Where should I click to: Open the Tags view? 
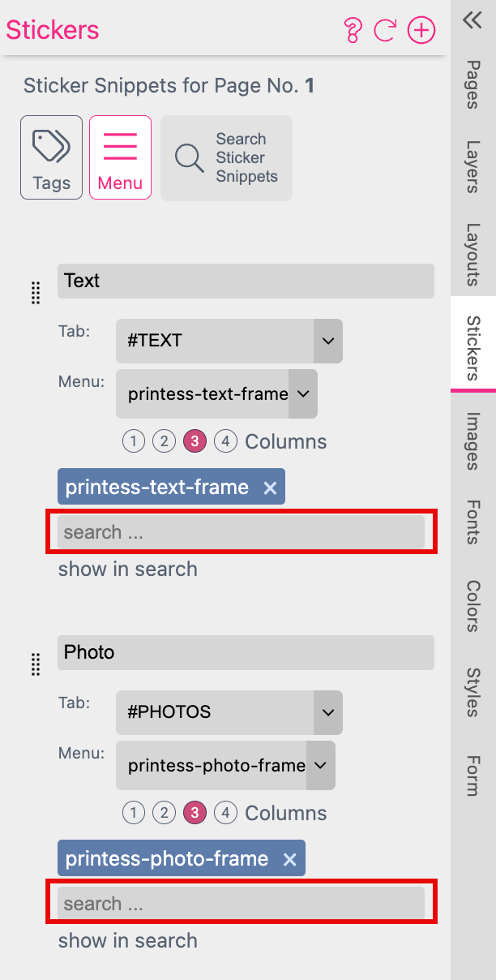click(x=51, y=157)
